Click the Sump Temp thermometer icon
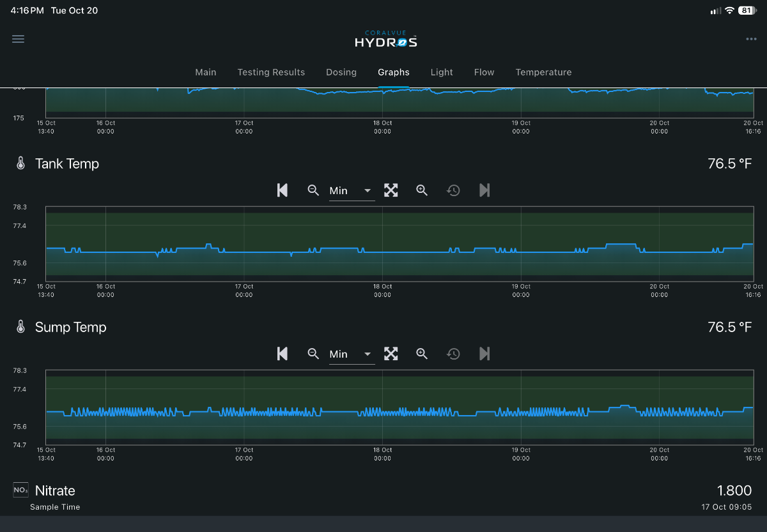 tap(20, 327)
